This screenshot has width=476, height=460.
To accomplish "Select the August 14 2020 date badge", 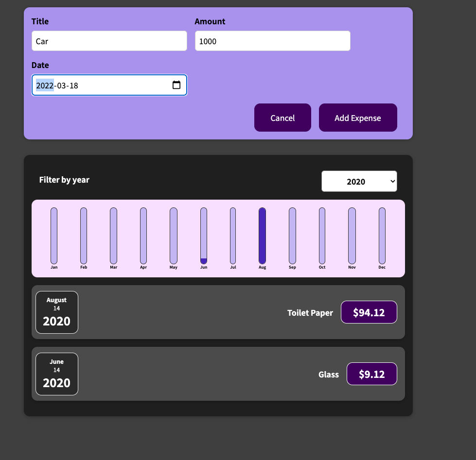I will tap(56, 312).
